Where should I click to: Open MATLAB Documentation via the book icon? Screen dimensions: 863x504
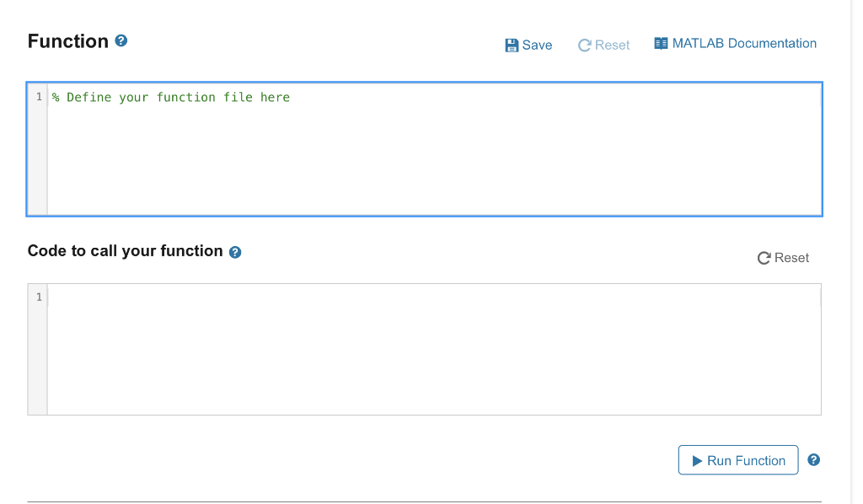(661, 42)
